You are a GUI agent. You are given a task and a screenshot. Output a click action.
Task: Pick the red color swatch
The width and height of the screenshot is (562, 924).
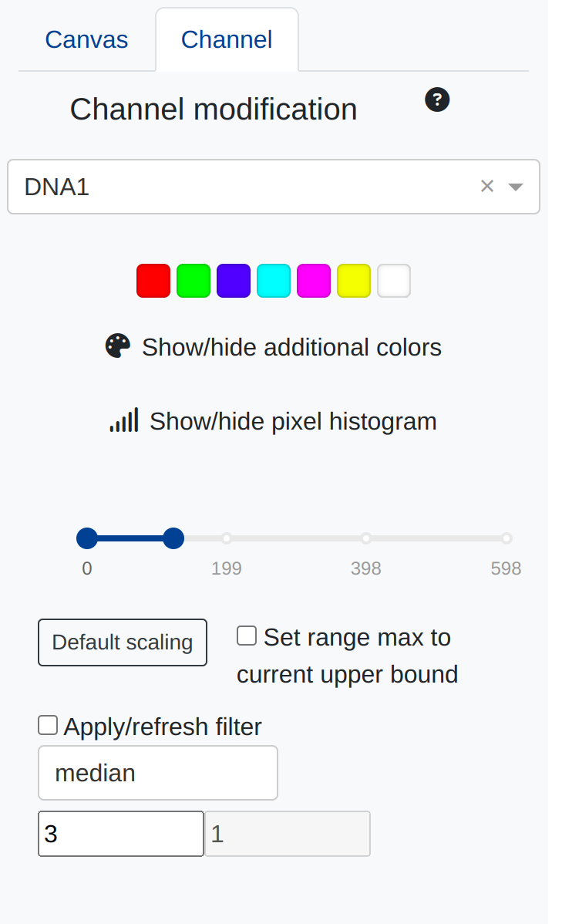click(x=153, y=281)
